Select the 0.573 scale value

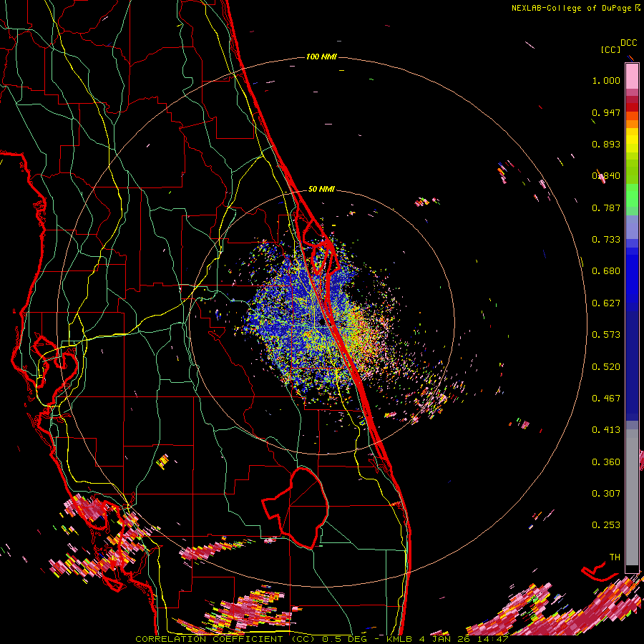point(606,335)
